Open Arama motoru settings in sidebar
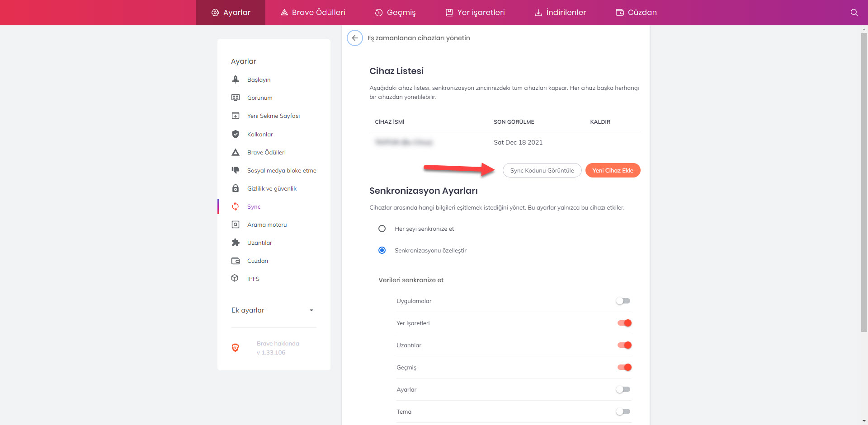868x425 pixels. (x=267, y=224)
